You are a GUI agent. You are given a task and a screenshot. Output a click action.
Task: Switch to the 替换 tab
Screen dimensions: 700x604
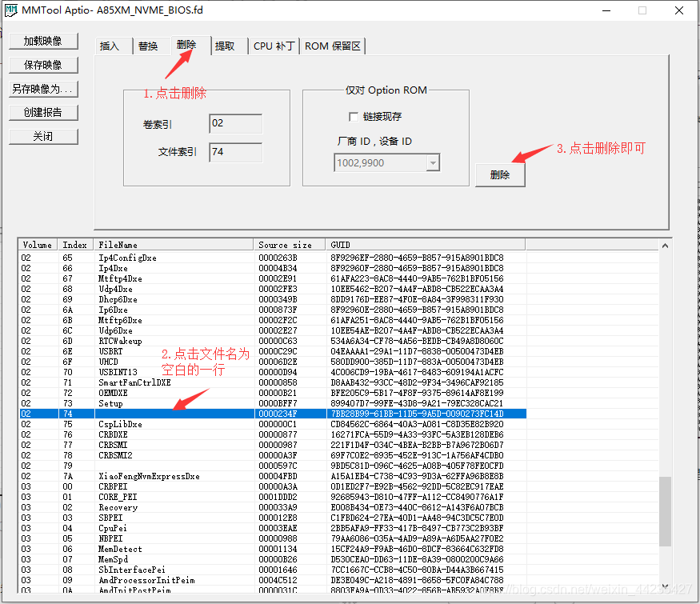pyautogui.click(x=151, y=46)
